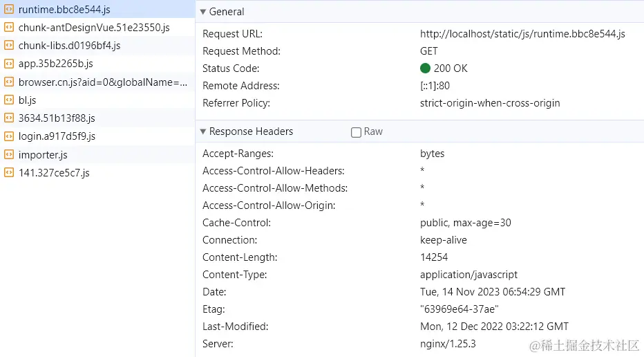Click the script icon beside chunk-libs.d0196bf4.js
The image size is (644, 357).
[x=8, y=45]
